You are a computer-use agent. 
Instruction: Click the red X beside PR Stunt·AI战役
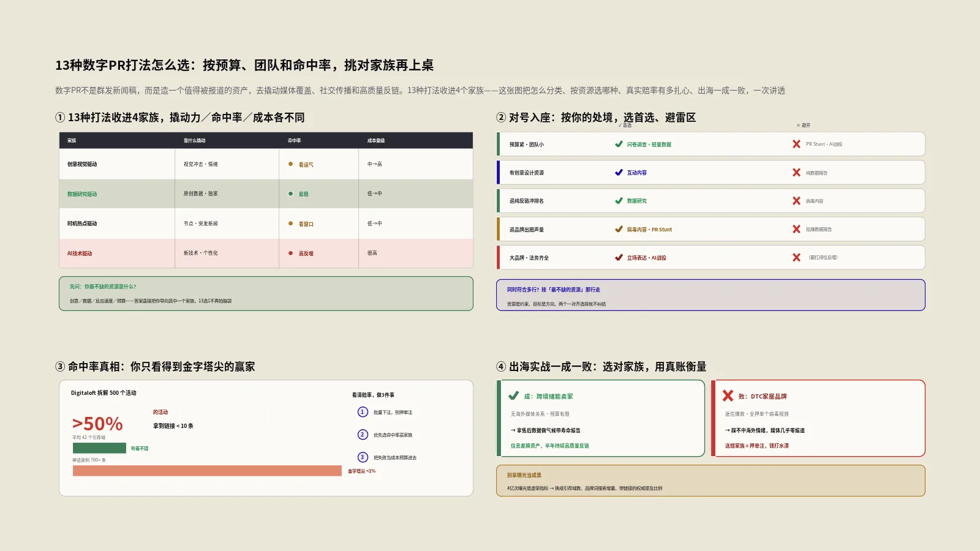796,144
